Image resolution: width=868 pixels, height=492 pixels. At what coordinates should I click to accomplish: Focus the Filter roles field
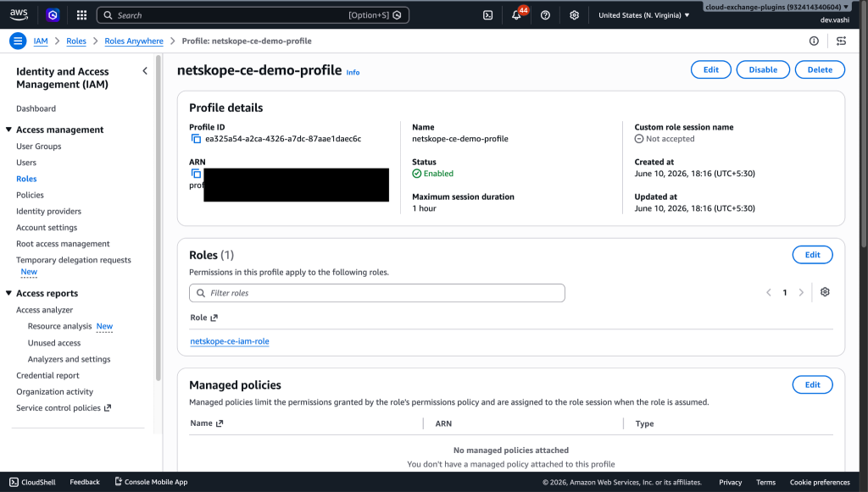pos(377,293)
